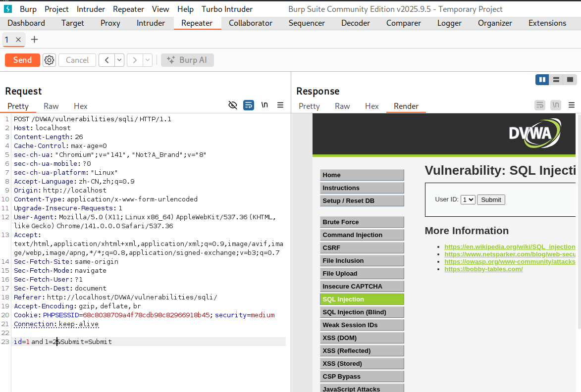Image resolution: width=581 pixels, height=392 pixels.
Task: Toggle line wrap icon in Response panel
Action: coord(540,105)
